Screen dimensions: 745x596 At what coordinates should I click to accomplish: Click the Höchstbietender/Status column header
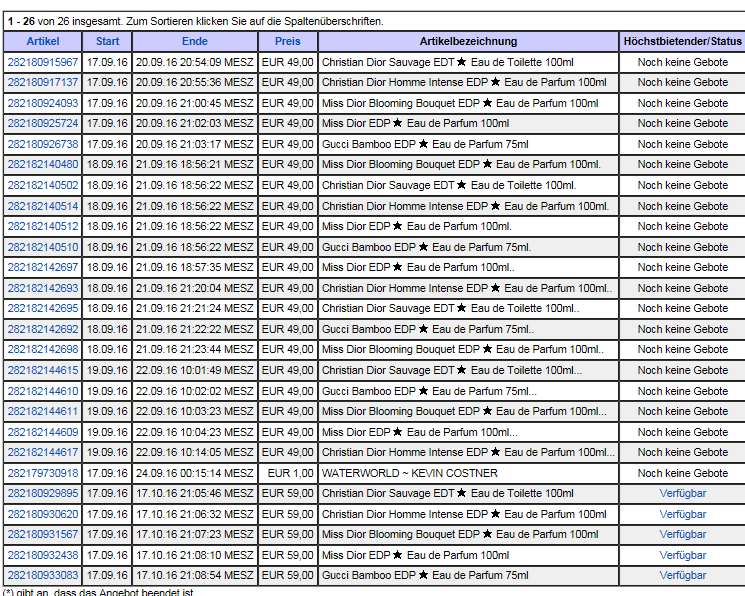(682, 41)
